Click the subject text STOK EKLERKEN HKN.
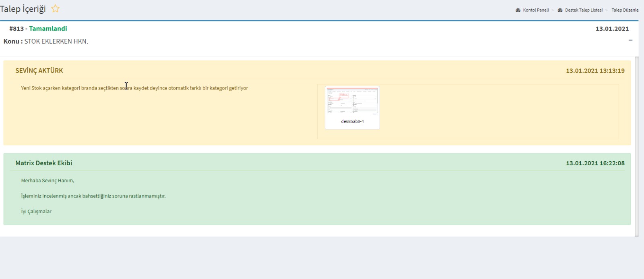This screenshot has height=279, width=644. click(56, 41)
